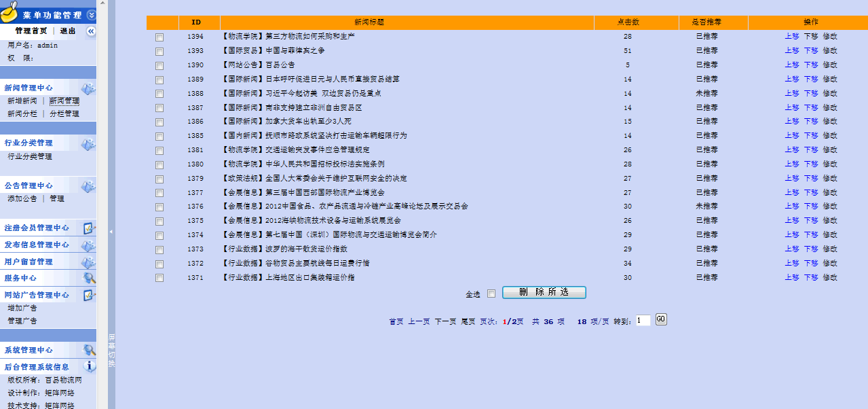Click the icon next to 新闻管理中心
The width and height of the screenshot is (868, 409).
[88, 88]
